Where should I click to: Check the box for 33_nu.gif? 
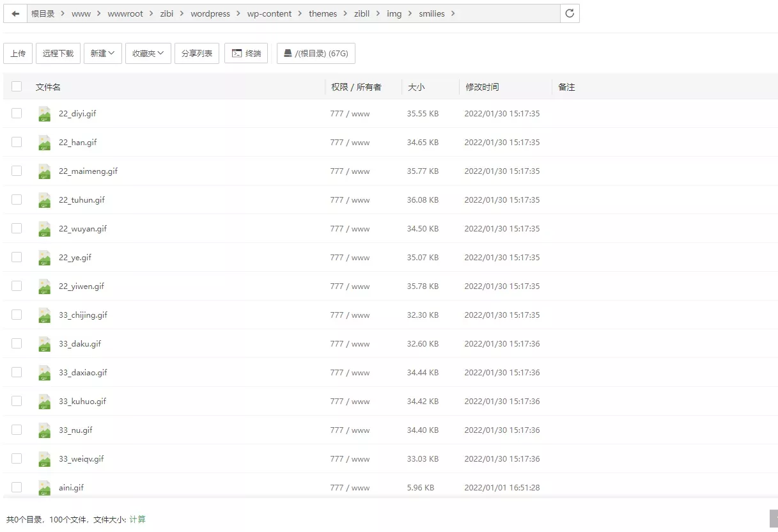click(17, 430)
